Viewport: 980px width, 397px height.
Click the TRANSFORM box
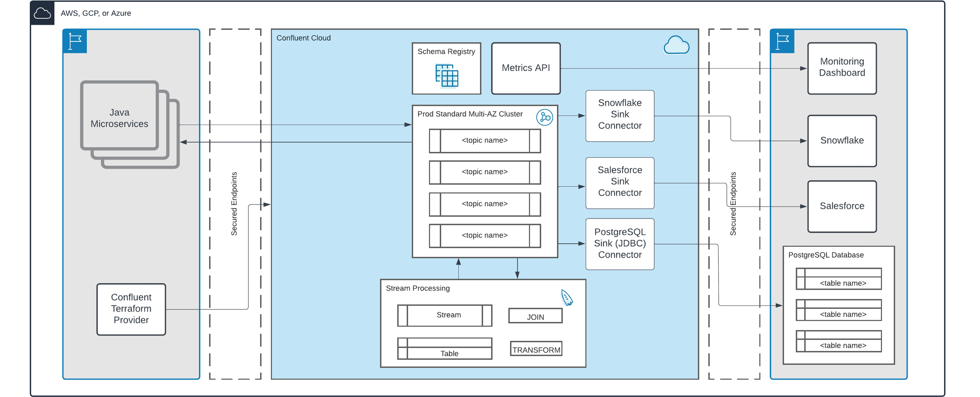(x=536, y=348)
